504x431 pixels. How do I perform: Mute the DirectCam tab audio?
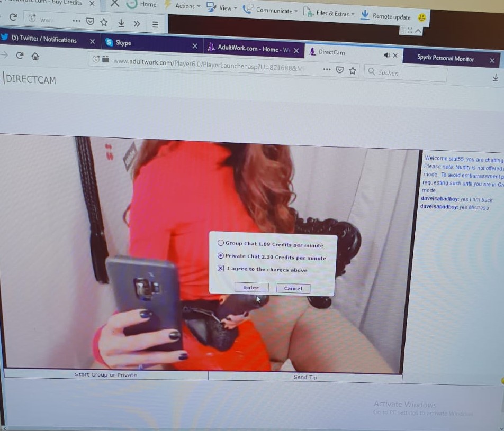(386, 55)
